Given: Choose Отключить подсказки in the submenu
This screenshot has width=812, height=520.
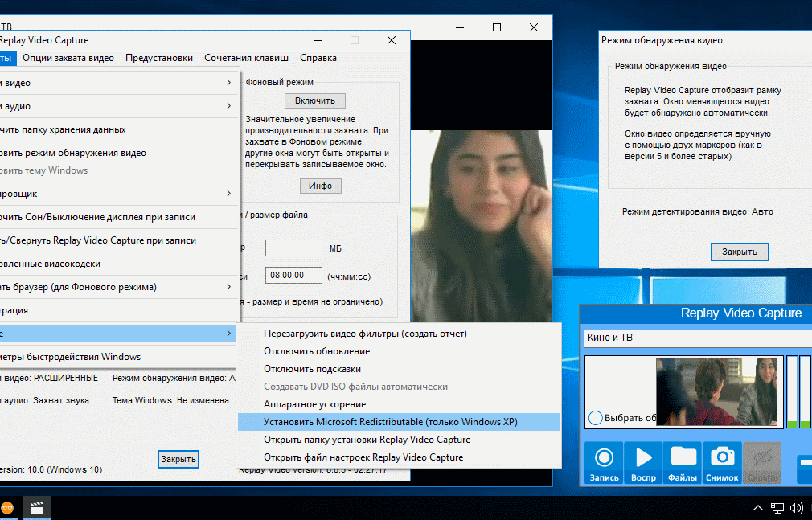Looking at the screenshot, I should [x=399, y=369].
